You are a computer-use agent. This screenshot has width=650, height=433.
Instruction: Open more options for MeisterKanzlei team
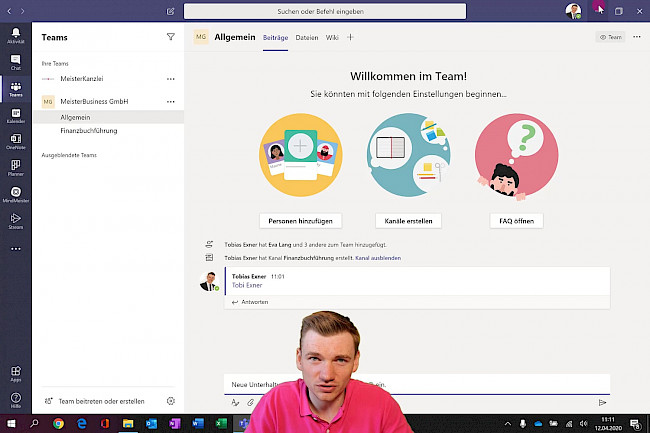[x=170, y=77]
